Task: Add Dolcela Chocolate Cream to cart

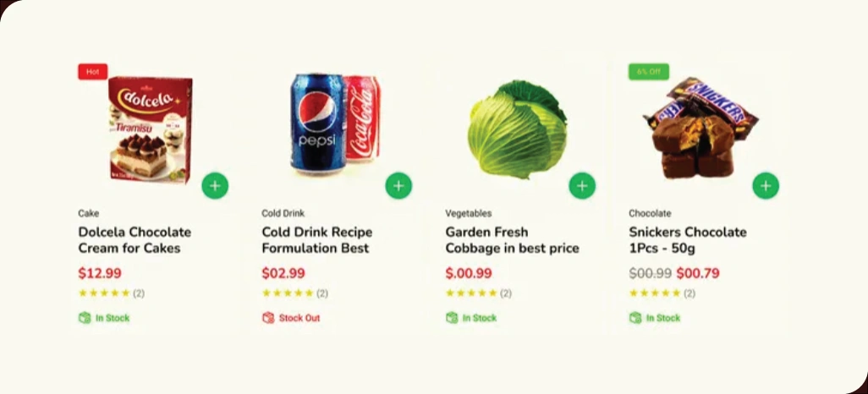Action: click(x=215, y=186)
